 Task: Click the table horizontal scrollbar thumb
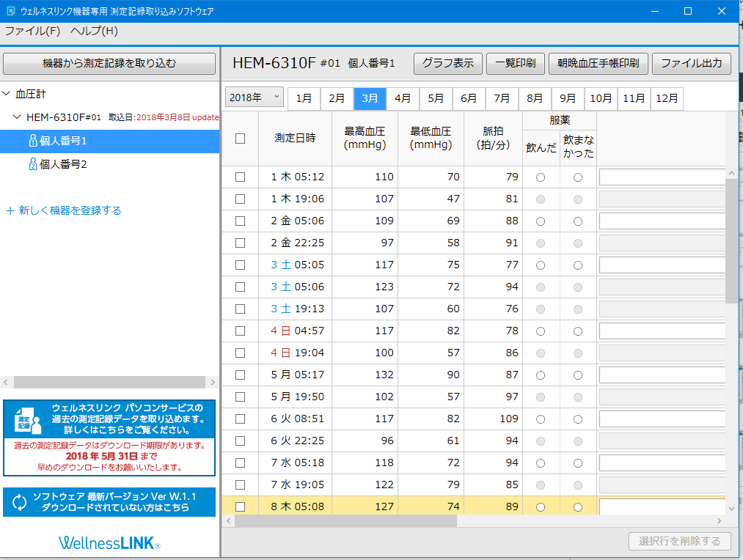pos(345,520)
